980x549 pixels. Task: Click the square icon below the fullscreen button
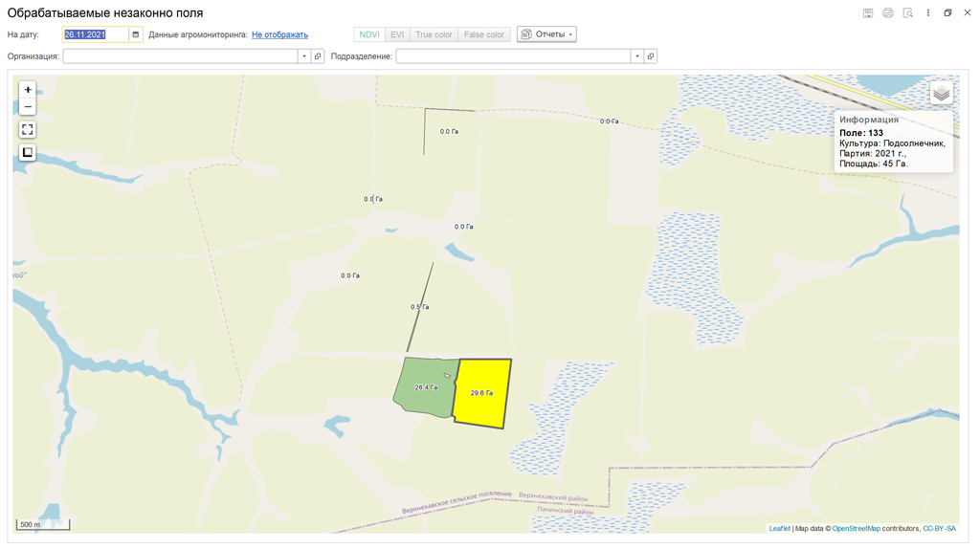(x=28, y=153)
